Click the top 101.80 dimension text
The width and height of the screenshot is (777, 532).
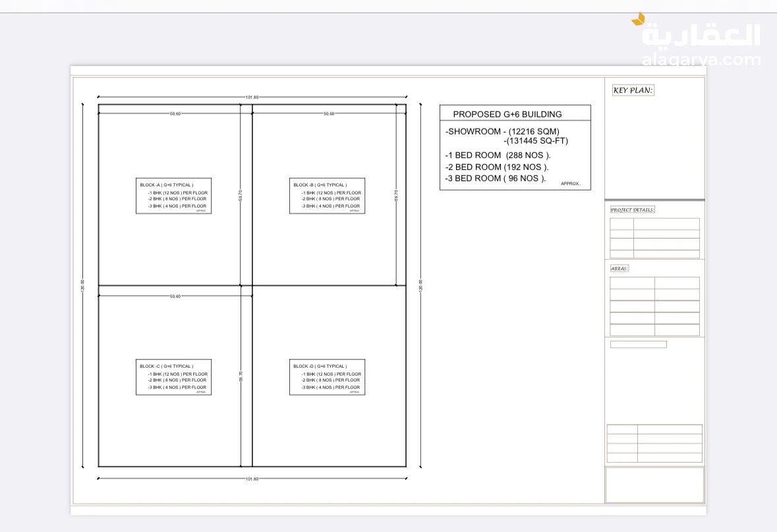252,98
